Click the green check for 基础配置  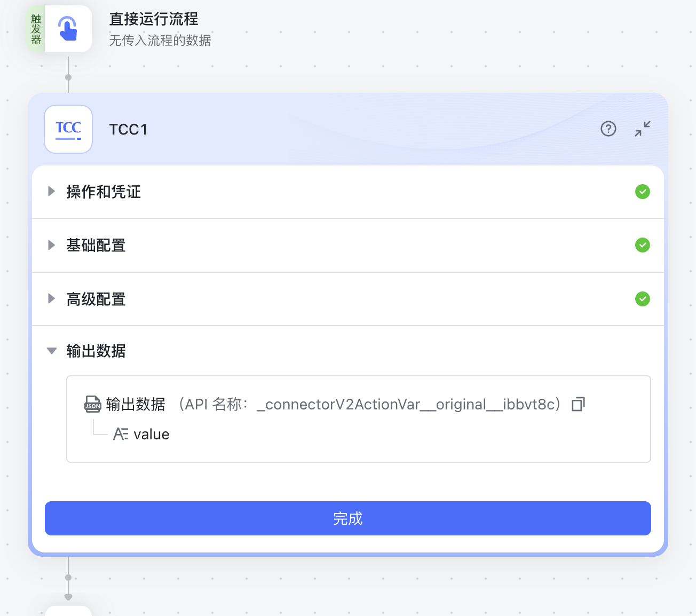tap(643, 245)
